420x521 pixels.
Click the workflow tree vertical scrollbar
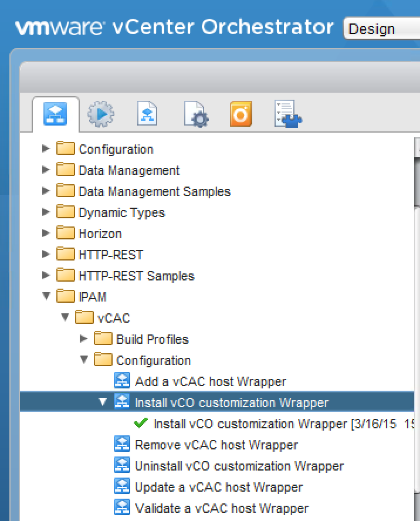tap(417, 329)
